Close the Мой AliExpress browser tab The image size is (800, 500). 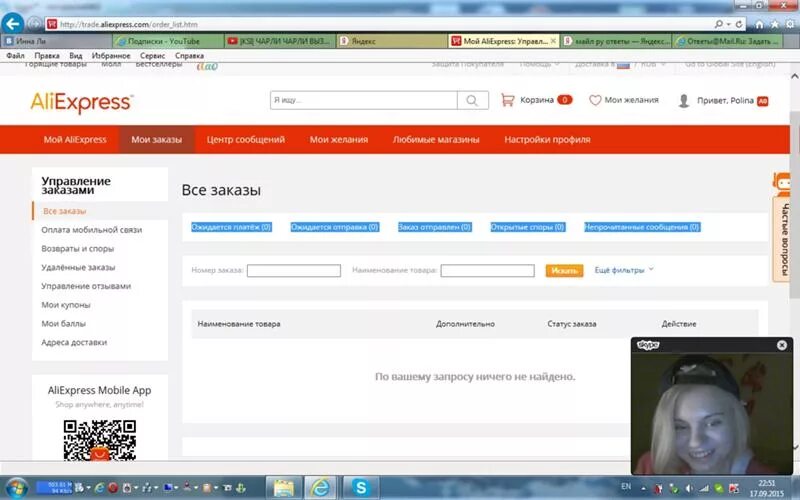click(553, 41)
